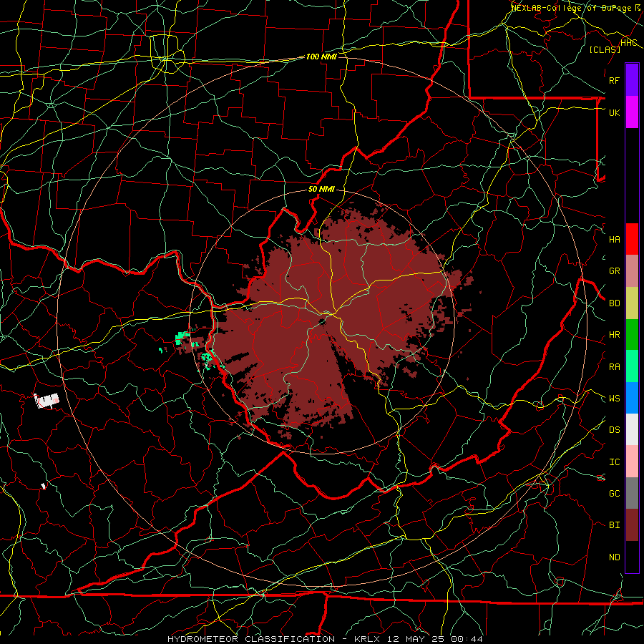This screenshot has height=644, width=644.
Task: Click the IC light-pink legend color block
Action: 632,462
